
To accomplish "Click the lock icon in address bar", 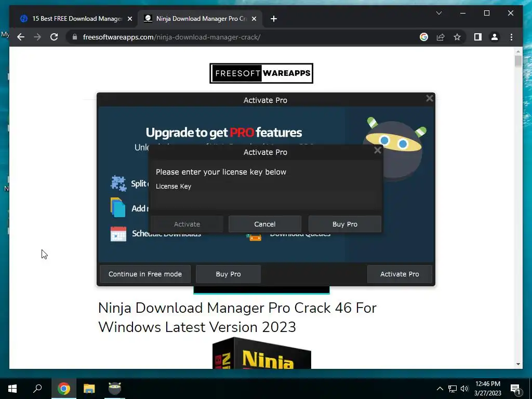I will pos(75,37).
